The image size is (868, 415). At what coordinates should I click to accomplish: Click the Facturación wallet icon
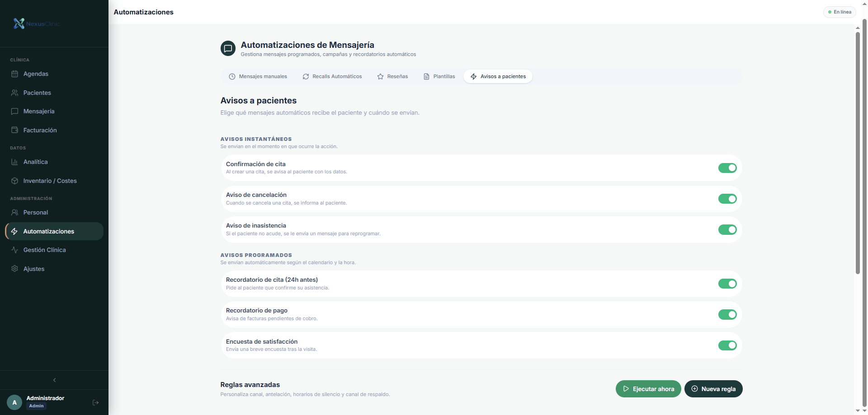[14, 130]
